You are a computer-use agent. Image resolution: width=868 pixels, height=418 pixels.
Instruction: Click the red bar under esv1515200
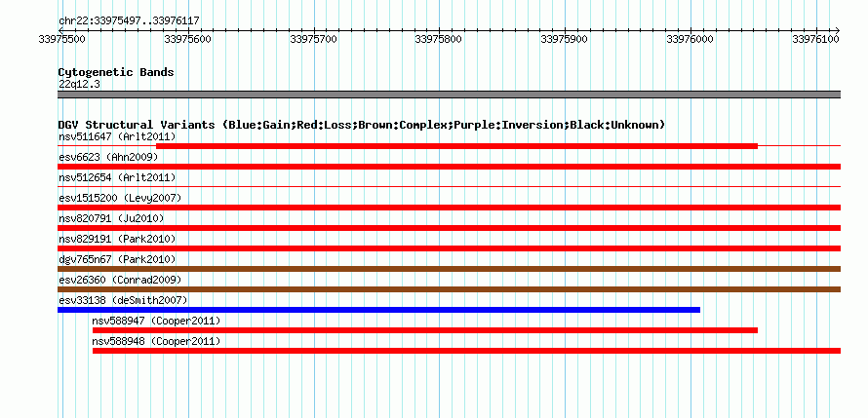(x=449, y=208)
